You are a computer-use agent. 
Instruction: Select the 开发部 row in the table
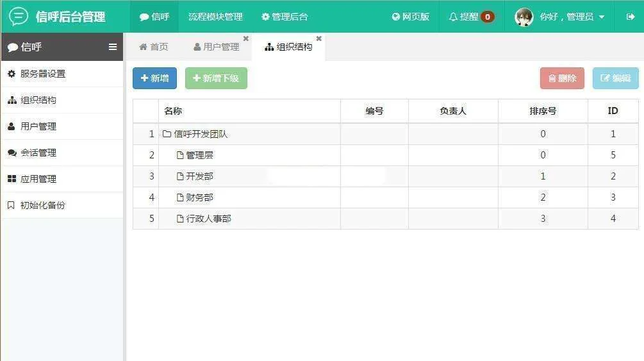tap(199, 176)
